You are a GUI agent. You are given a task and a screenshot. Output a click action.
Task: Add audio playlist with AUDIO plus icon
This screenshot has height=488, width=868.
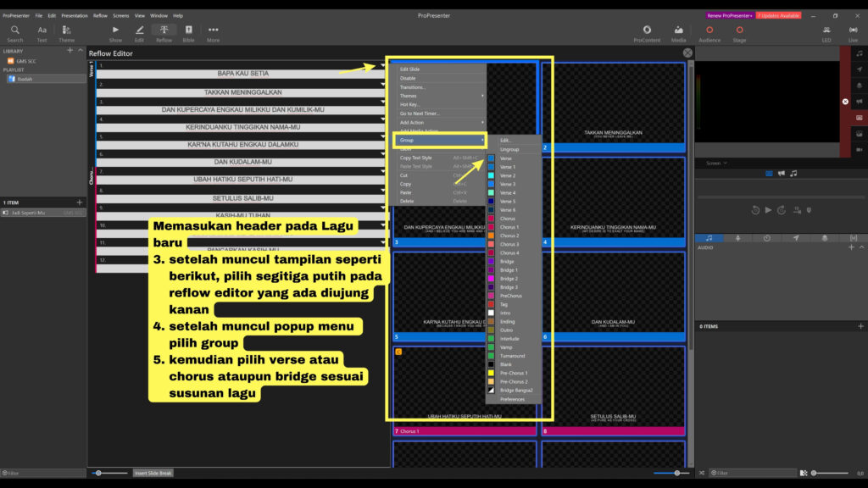click(x=851, y=247)
